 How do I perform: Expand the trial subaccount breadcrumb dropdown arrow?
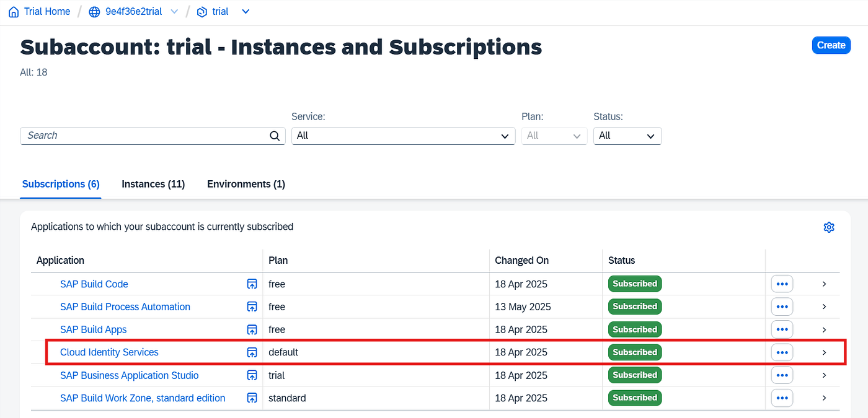click(x=246, y=12)
